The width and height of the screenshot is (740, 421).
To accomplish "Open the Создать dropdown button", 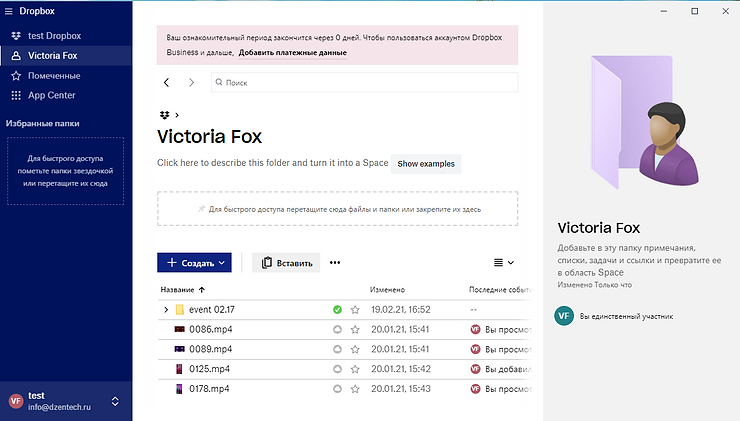I will click(194, 263).
